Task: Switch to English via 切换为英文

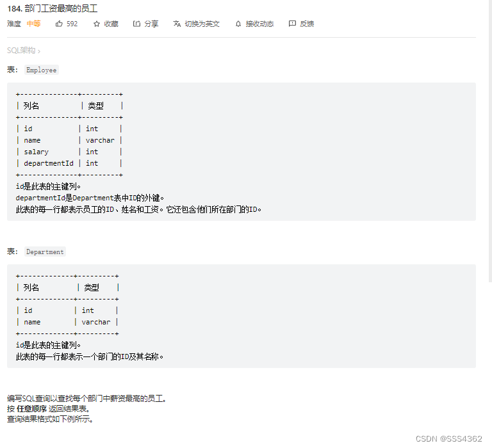Action: [202, 24]
